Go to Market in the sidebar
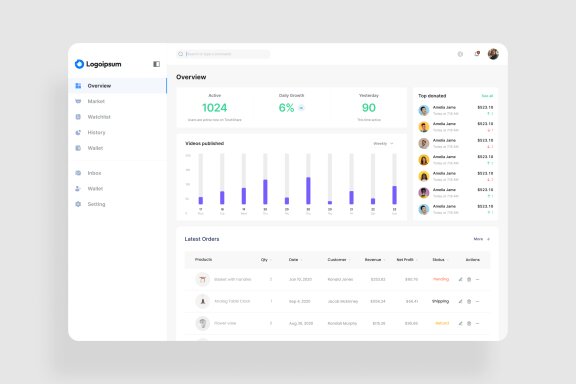This screenshot has height=384, width=576. point(118,101)
